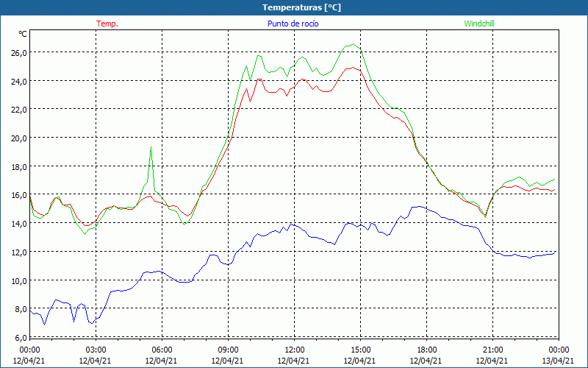This screenshot has height=368, width=588.
Task: Click the 12,0 y-axis value
Action: [x=19, y=252]
